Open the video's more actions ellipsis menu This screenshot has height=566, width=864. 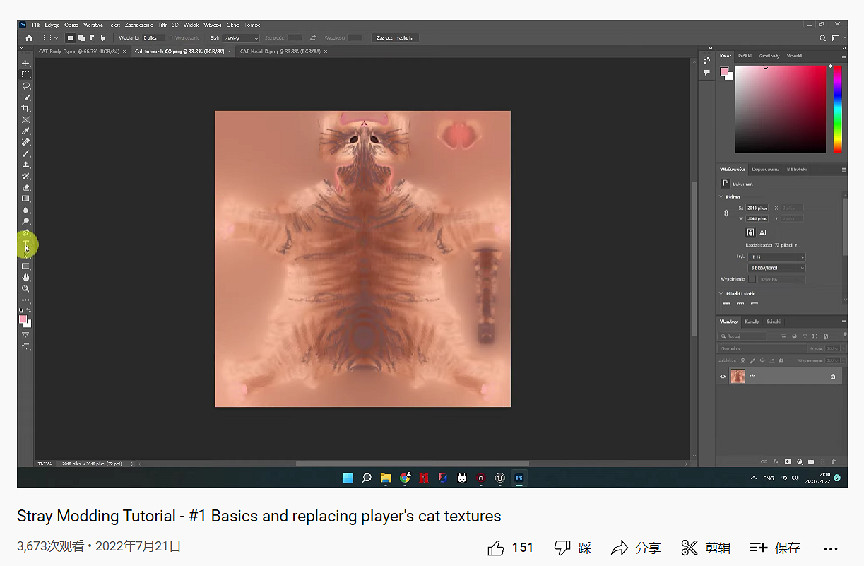(x=830, y=548)
